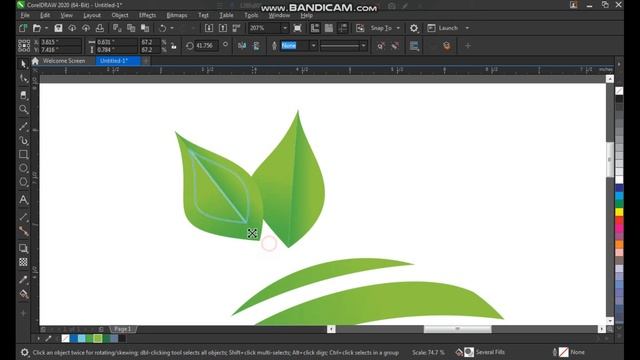The width and height of the screenshot is (640, 360).
Task: Select the Freehand tool
Action: pyautogui.click(x=23, y=126)
